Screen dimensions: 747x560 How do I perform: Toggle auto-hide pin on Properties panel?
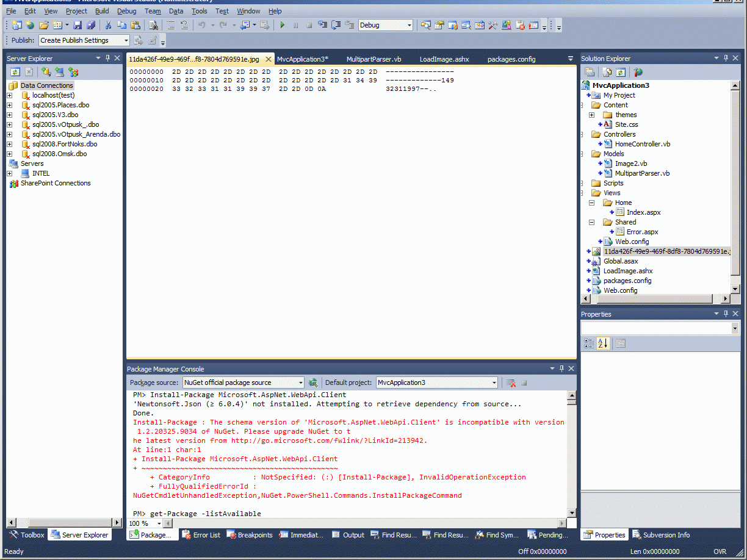(x=726, y=314)
